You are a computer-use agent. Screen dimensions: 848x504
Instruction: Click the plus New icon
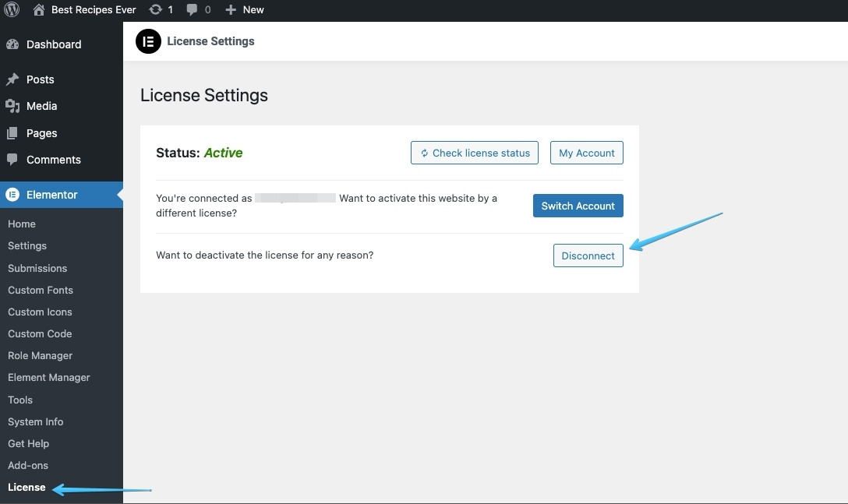click(231, 10)
